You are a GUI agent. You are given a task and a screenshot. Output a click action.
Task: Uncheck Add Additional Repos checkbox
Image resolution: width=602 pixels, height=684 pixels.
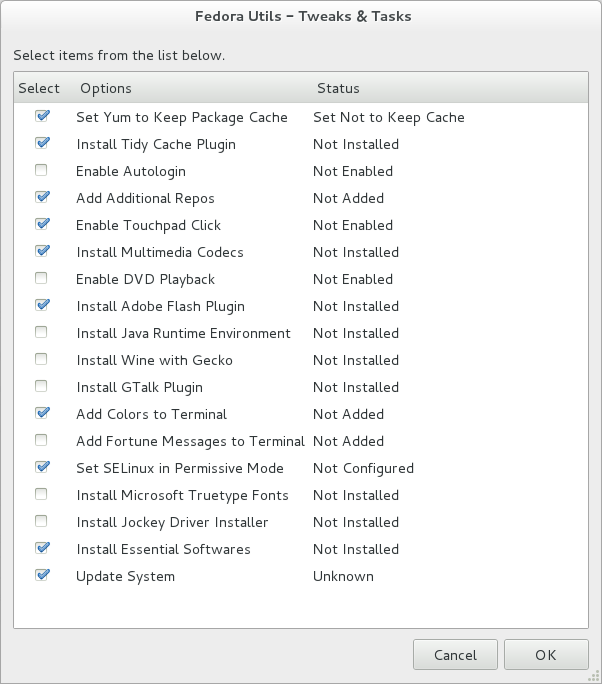pyautogui.click(x=41, y=198)
